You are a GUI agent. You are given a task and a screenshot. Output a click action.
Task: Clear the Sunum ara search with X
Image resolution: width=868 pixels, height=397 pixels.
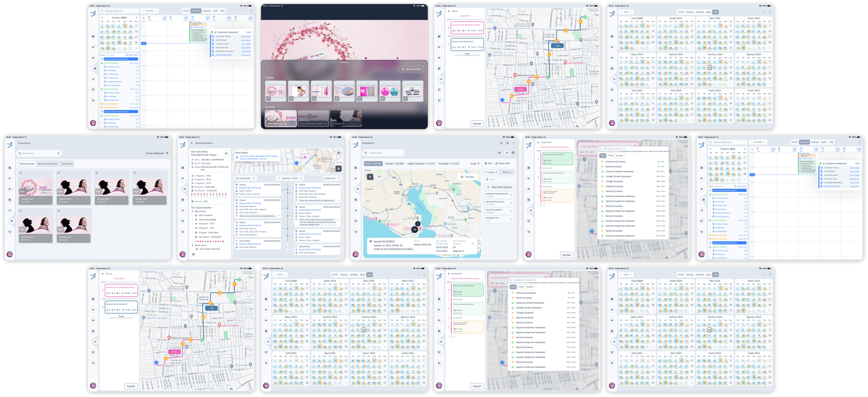tap(58, 153)
